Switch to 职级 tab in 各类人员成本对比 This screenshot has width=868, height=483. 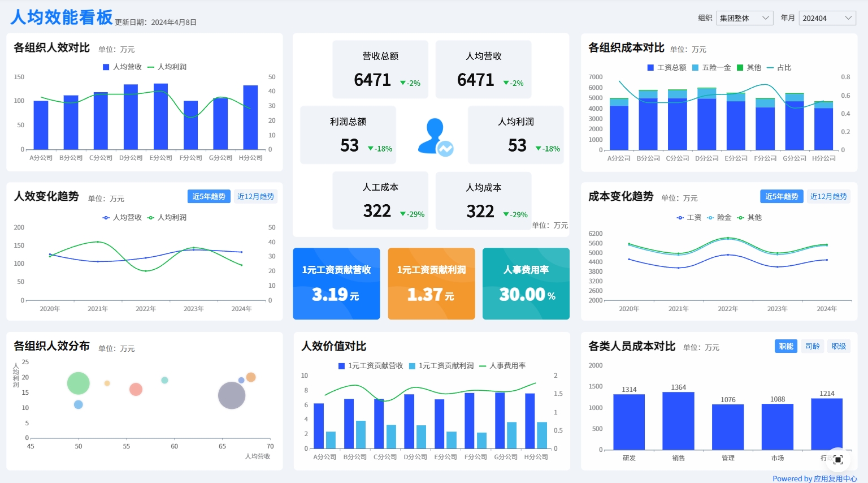click(839, 346)
